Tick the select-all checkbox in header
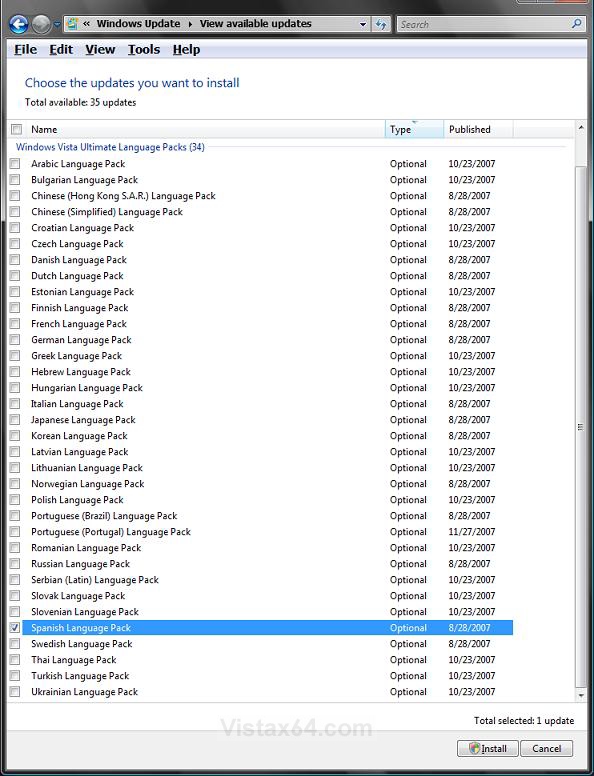This screenshot has height=776, width=594. coord(16,129)
